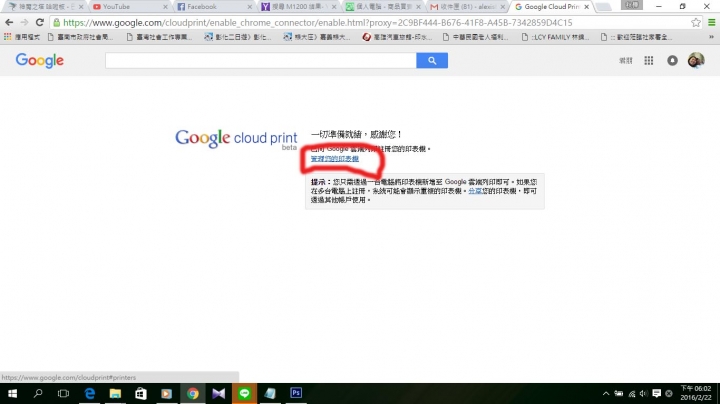Click the URL address bar
Image resolution: width=720 pixels, height=404 pixels.
coord(367,22)
